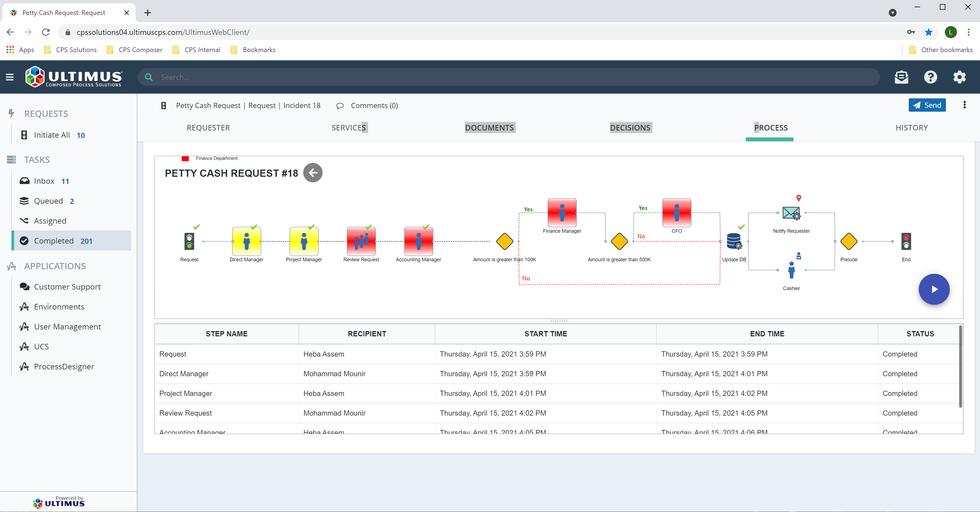
Task: Open the Ultimus help icon
Action: click(930, 77)
